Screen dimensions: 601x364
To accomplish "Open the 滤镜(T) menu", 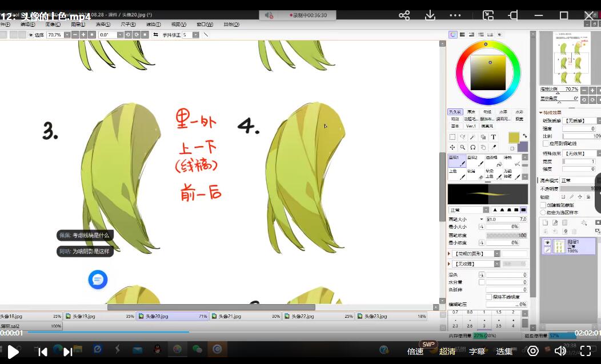I will [x=153, y=25].
